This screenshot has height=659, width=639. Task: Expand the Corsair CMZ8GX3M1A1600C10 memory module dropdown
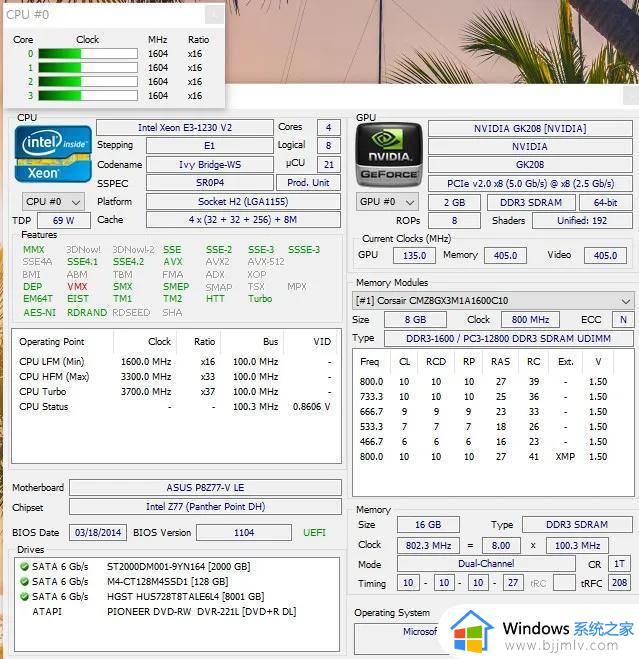point(493,301)
